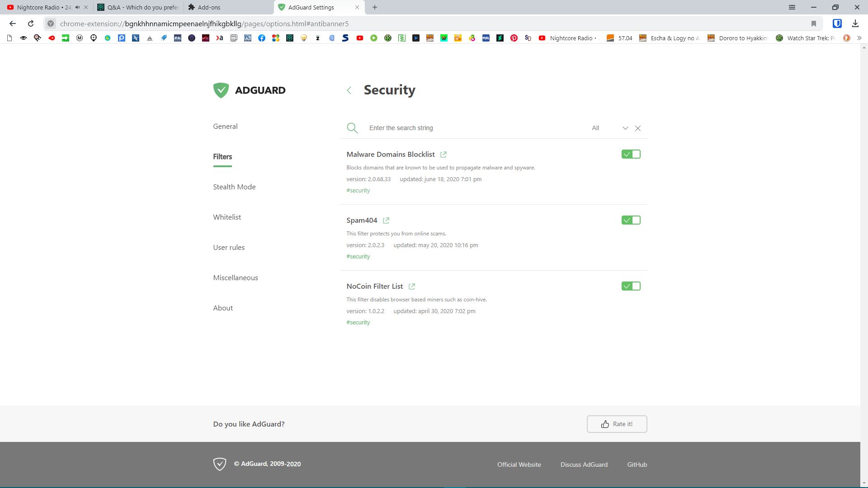
Task: Click the site info icon in address bar
Action: coord(51,23)
